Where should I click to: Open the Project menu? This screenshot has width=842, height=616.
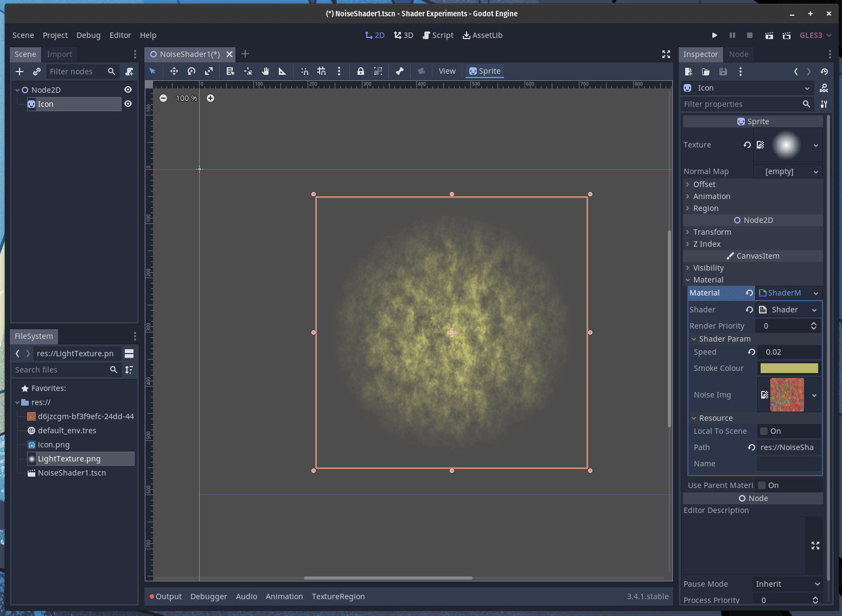pos(55,35)
